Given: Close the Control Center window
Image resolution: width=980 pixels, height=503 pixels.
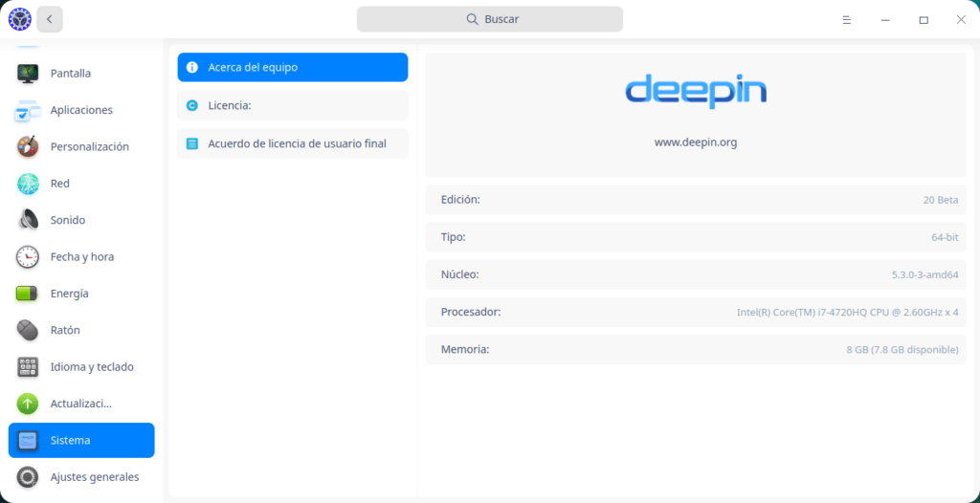Looking at the screenshot, I should pyautogui.click(x=961, y=20).
